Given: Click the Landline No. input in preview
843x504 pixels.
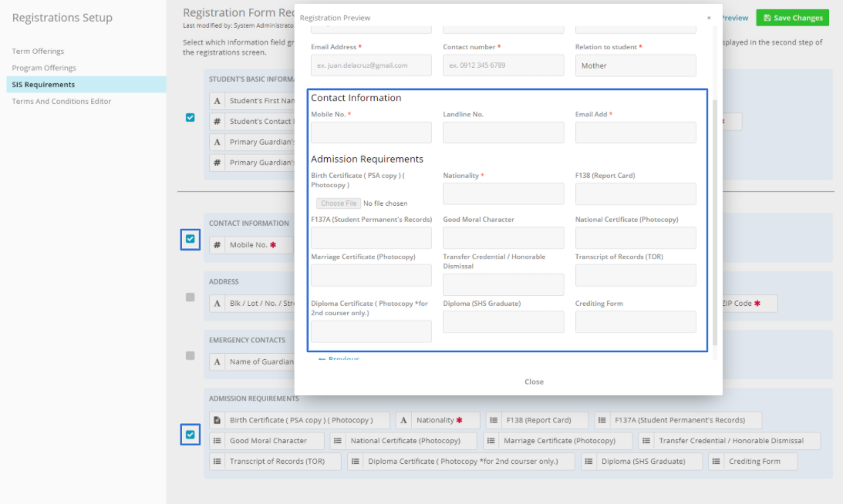Looking at the screenshot, I should tap(503, 133).
